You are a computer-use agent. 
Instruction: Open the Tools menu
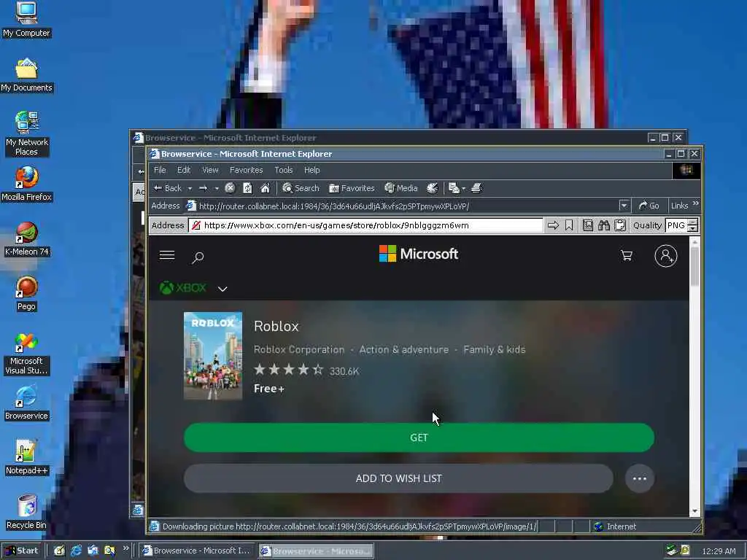click(284, 170)
